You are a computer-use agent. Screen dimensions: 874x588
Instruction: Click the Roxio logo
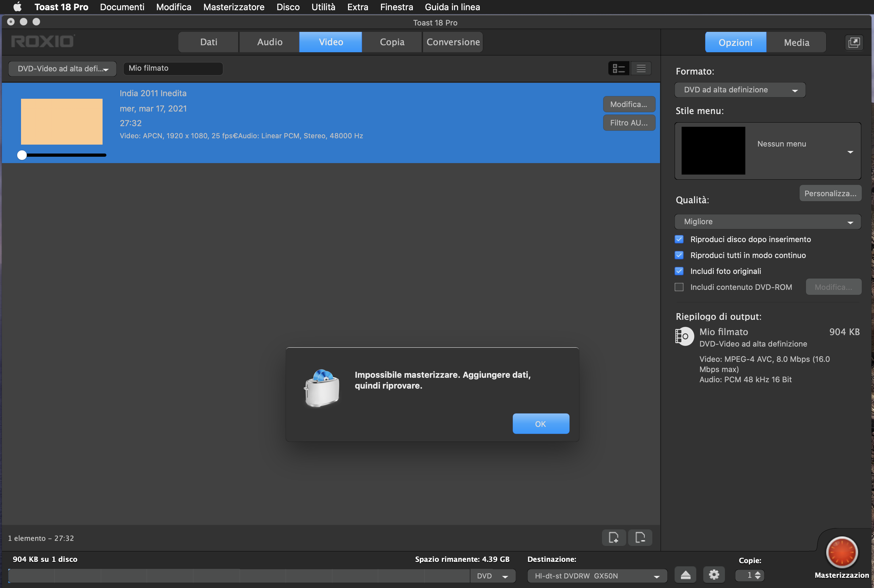click(x=43, y=41)
